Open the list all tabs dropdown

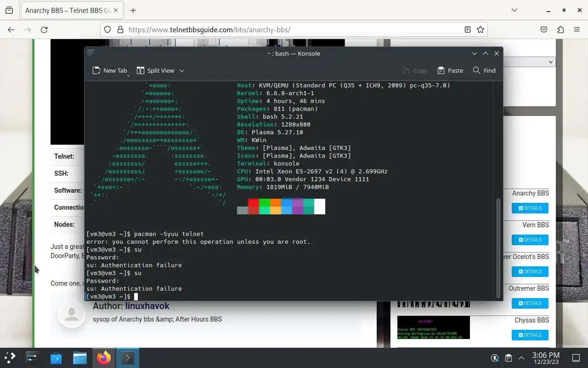514,10
